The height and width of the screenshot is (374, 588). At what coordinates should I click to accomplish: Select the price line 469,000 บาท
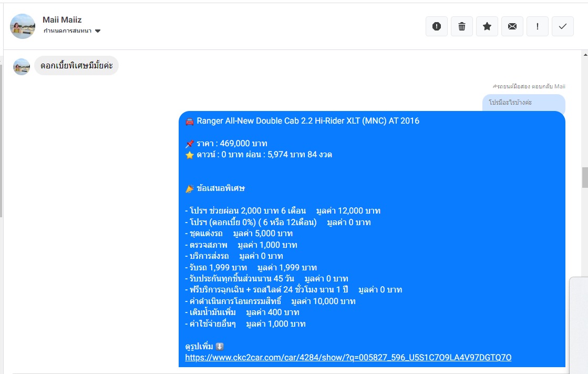point(226,144)
